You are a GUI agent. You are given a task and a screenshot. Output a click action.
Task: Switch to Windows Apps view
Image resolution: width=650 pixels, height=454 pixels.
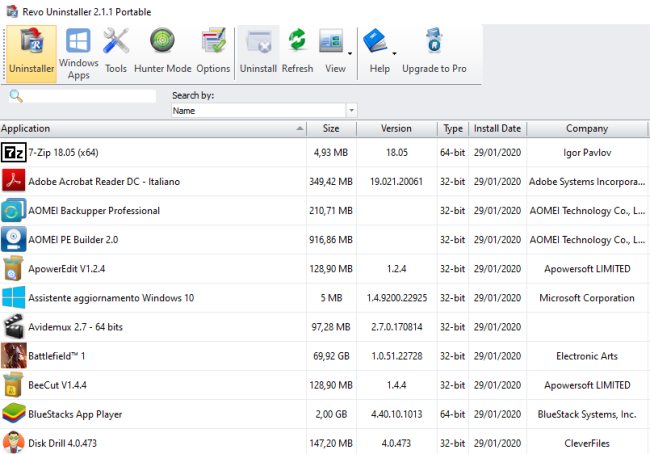[x=78, y=54]
